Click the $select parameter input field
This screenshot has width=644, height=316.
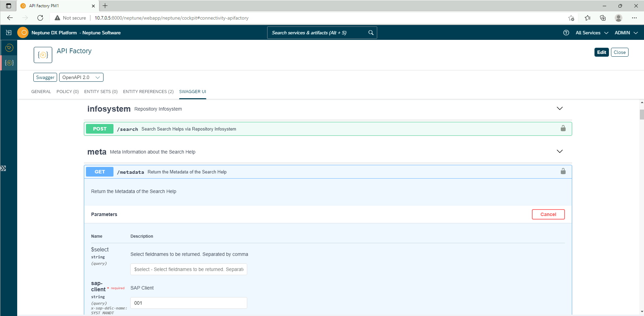pyautogui.click(x=189, y=269)
